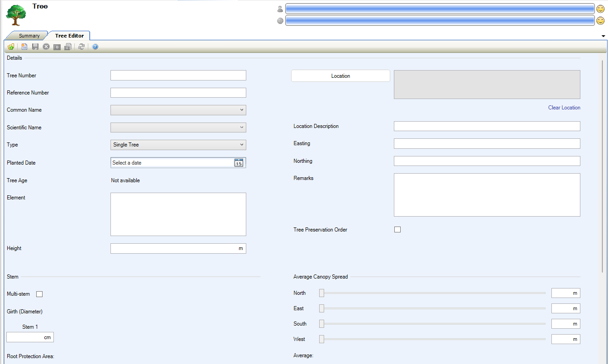Click the new tree record toolbar icon

point(24,47)
